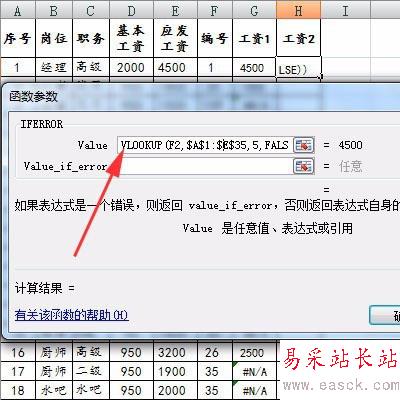Screen dimensions: 400x400
Task: Click cell with 950 in row 18
Action: (132, 390)
